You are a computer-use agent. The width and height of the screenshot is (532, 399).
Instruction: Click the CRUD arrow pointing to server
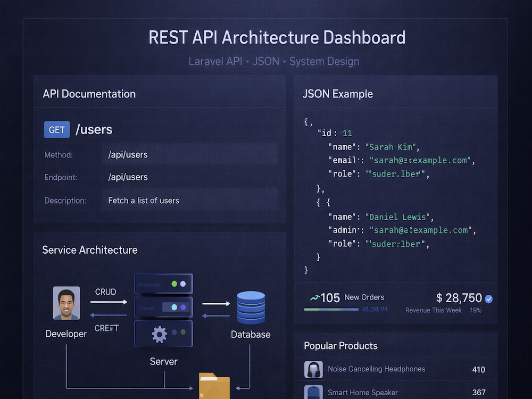tap(109, 302)
